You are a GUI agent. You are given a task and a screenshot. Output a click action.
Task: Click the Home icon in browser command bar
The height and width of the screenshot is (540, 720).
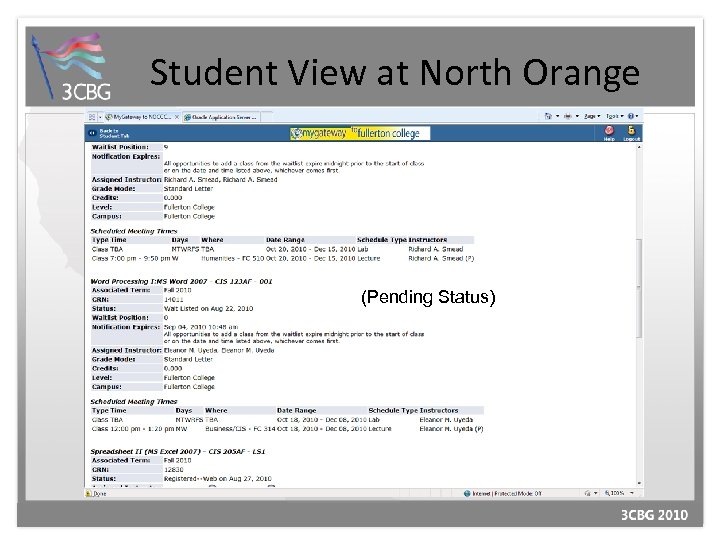tap(548, 116)
